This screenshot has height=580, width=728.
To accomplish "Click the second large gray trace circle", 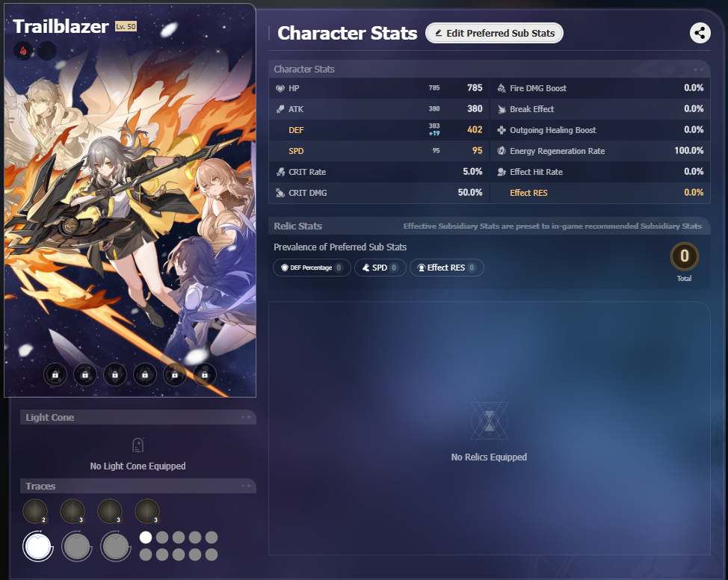I will (x=116, y=546).
